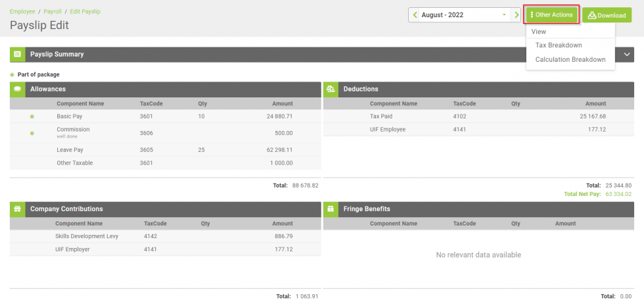Click the Commission package asterisk

click(32, 133)
